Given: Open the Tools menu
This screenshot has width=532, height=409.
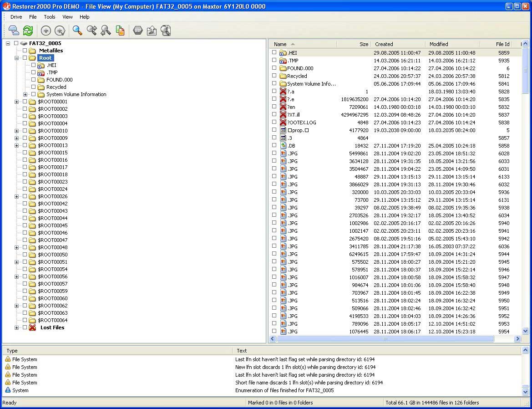Looking at the screenshot, I should point(50,17).
